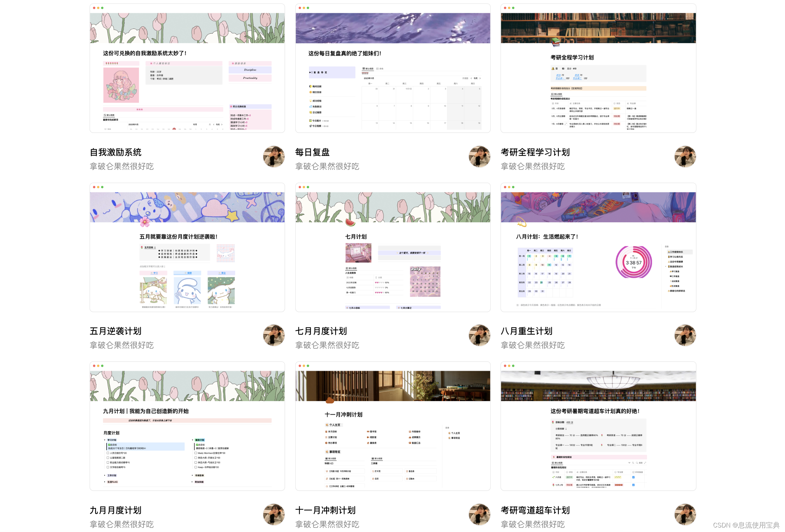Screen dimensions: 785x532
Task: Click author 拿破仑果然很好吃 under 九月月度计划
Action: click(122, 524)
